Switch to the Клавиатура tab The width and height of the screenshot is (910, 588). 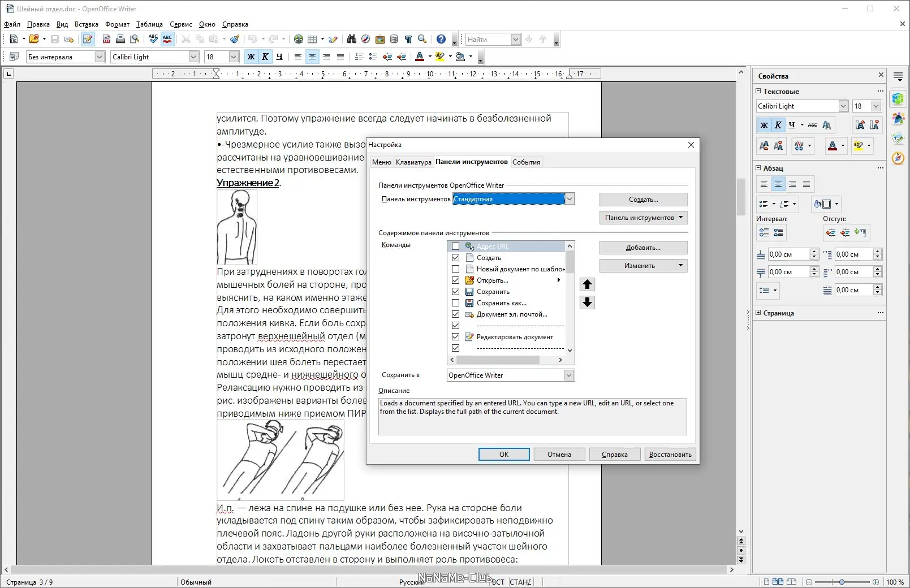[413, 162]
